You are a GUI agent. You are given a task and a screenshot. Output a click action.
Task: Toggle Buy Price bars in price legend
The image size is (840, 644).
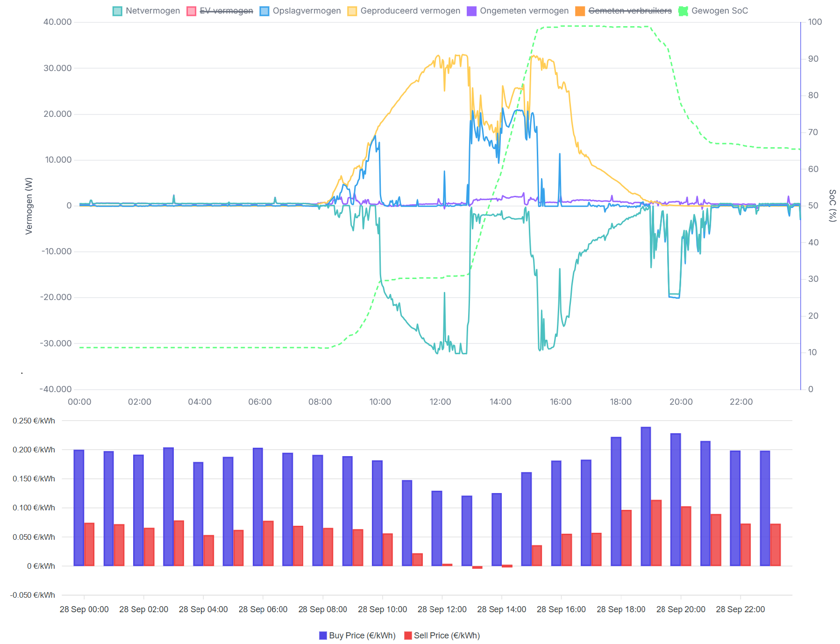(x=357, y=636)
